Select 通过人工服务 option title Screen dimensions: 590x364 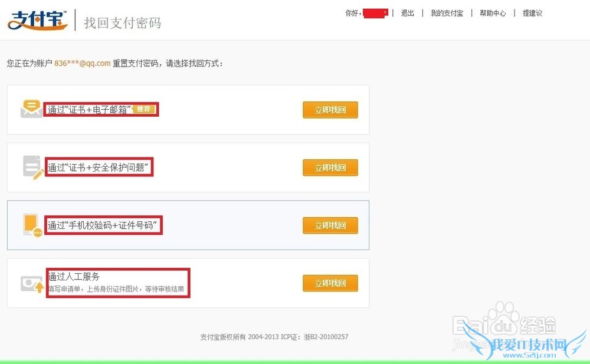coord(74,277)
